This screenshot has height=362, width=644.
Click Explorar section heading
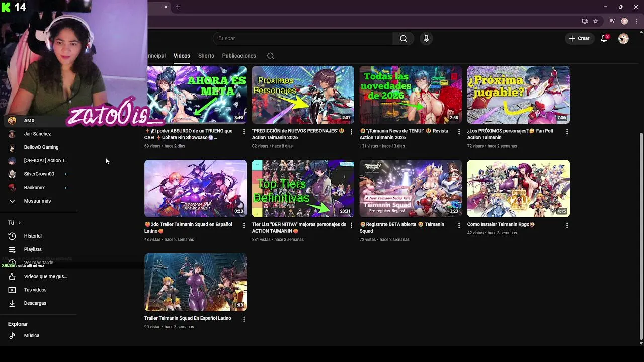[x=18, y=324]
